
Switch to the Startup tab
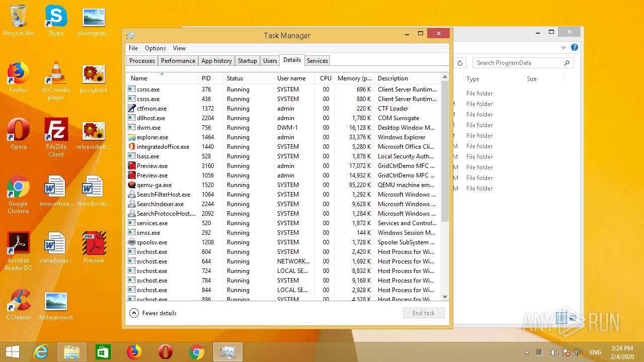[247, 60]
